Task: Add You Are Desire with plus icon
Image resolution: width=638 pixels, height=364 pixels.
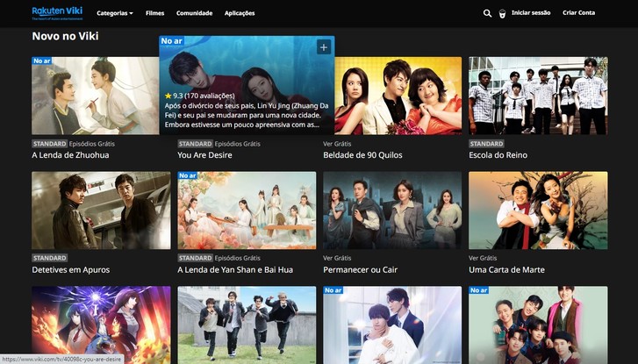Action: point(324,47)
